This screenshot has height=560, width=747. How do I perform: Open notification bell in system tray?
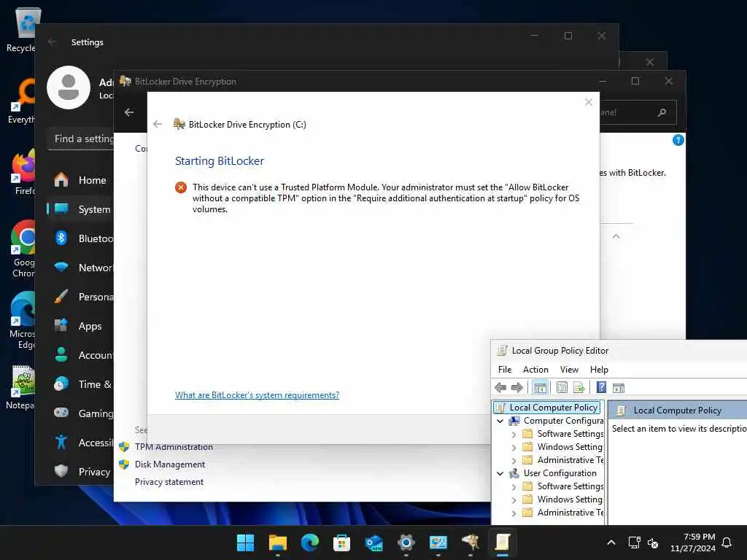point(727,542)
